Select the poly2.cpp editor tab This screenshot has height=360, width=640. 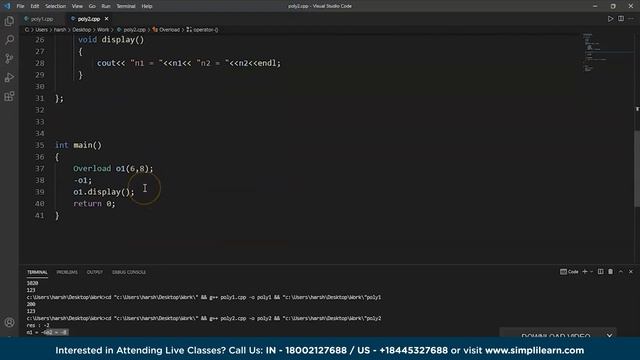coord(89,19)
